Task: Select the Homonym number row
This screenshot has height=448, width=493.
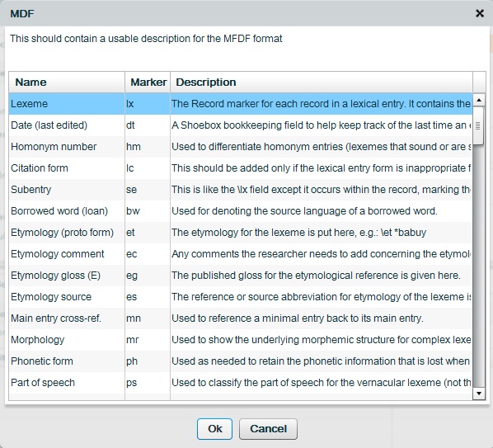Action: (x=241, y=147)
